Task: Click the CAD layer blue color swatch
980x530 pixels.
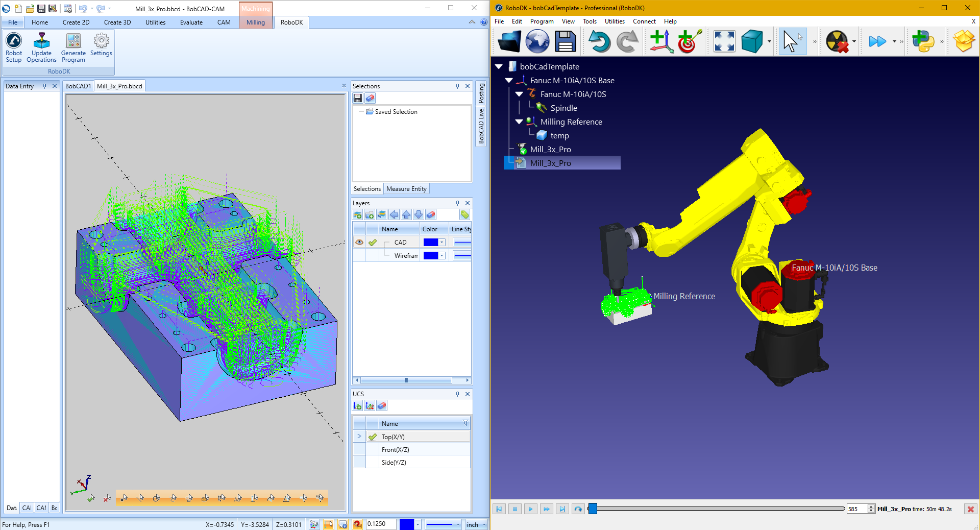Action: [x=431, y=243]
